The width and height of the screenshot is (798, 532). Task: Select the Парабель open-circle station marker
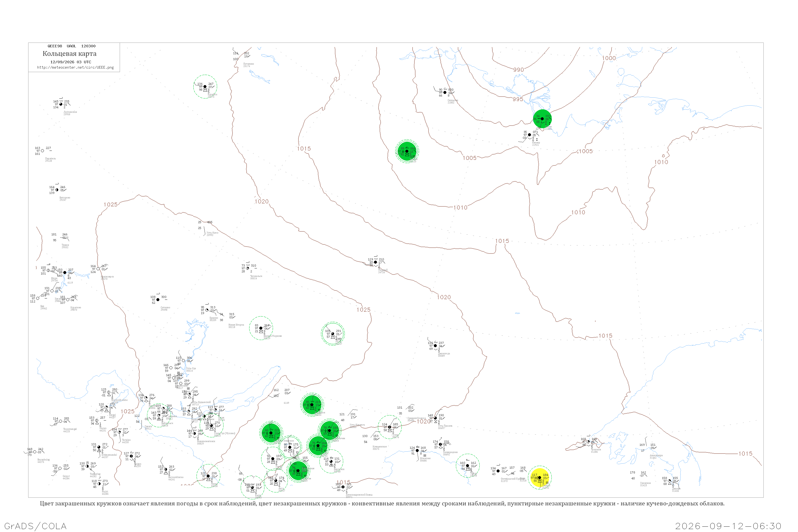coord(42,151)
